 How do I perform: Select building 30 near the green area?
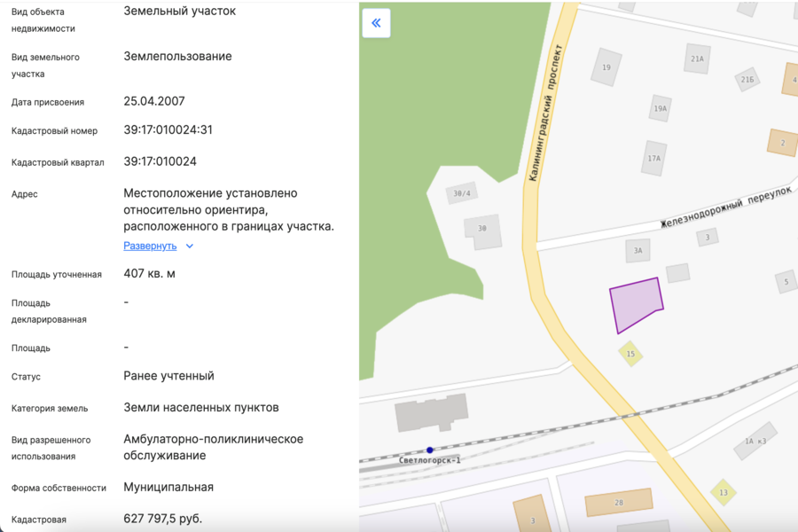tap(482, 229)
